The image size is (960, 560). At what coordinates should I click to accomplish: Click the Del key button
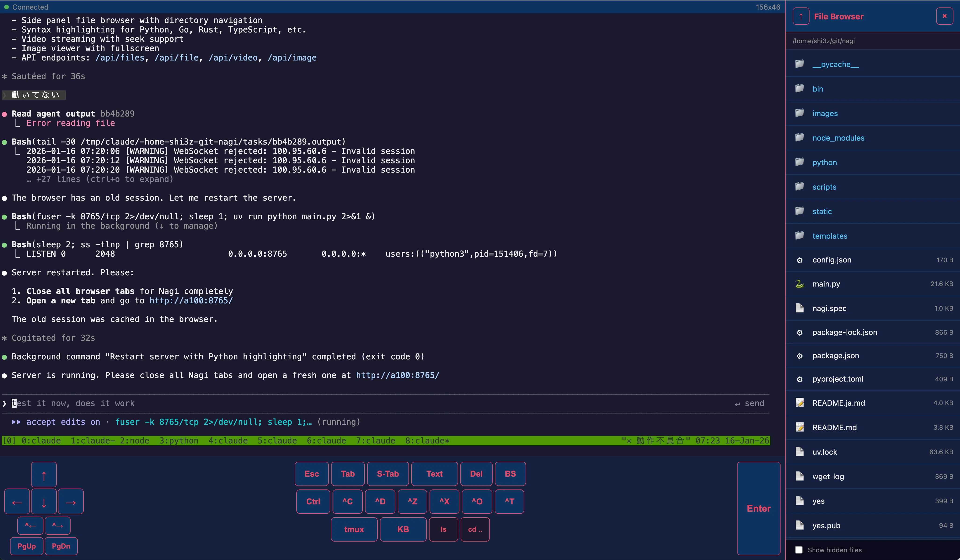click(x=476, y=474)
